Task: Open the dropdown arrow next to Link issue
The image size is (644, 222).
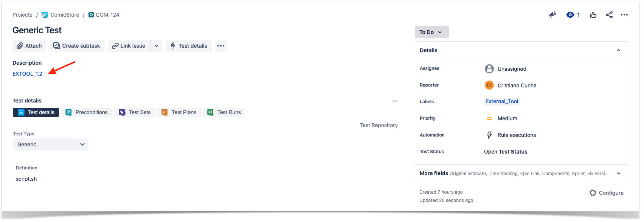Action: click(x=157, y=46)
